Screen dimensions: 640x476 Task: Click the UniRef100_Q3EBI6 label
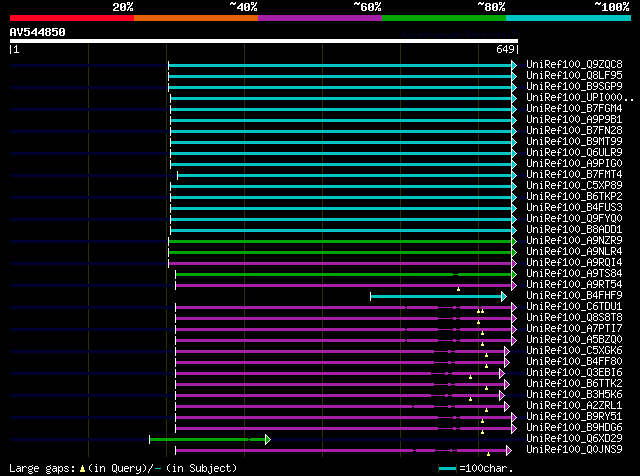click(574, 373)
